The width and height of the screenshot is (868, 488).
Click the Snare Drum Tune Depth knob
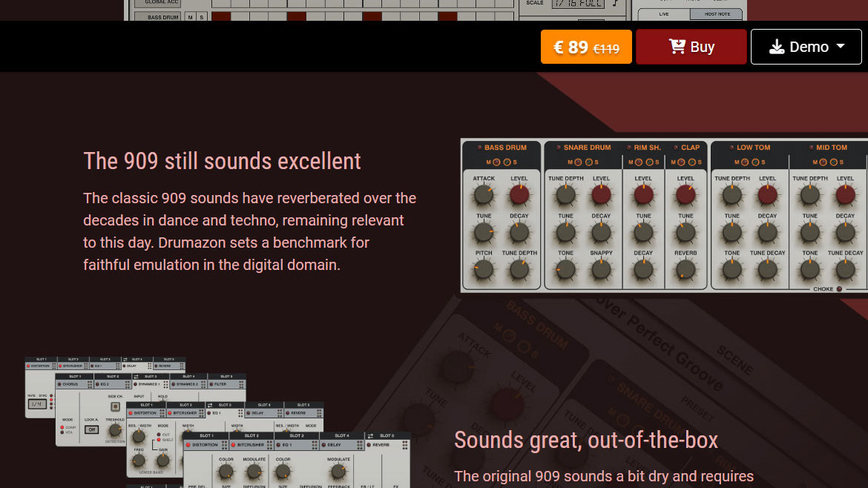[566, 195]
